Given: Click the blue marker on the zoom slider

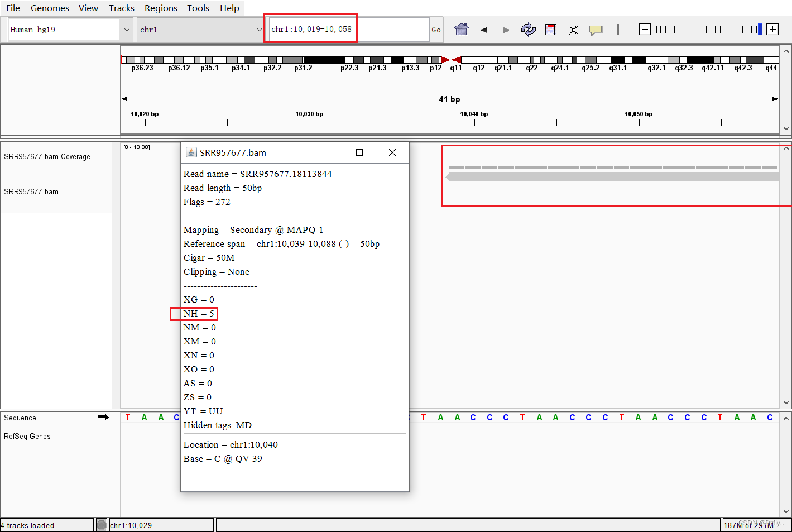Looking at the screenshot, I should point(759,29).
